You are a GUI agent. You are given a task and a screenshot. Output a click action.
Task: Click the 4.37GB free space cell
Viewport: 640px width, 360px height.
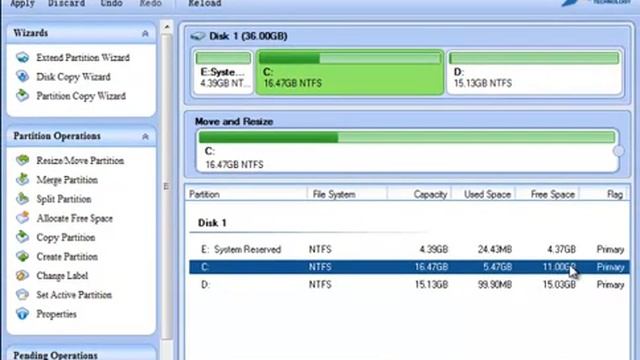[561, 249]
